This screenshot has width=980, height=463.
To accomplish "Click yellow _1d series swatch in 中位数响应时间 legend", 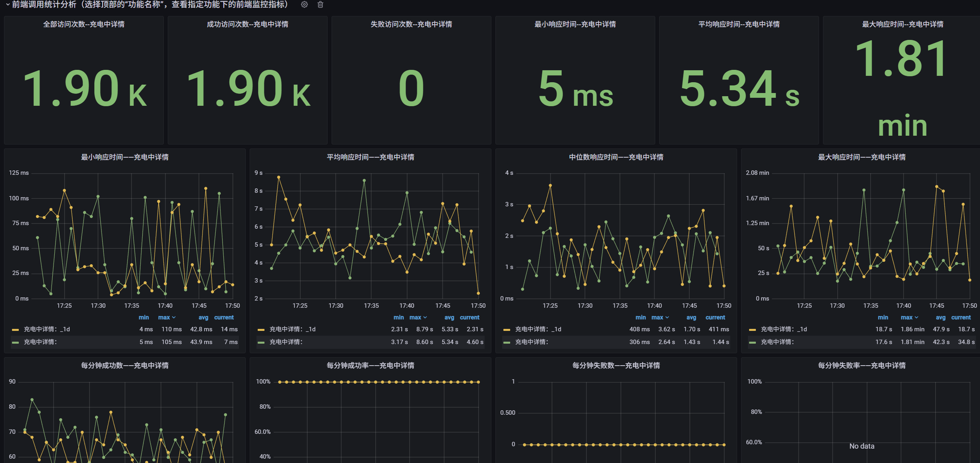I will tap(507, 330).
